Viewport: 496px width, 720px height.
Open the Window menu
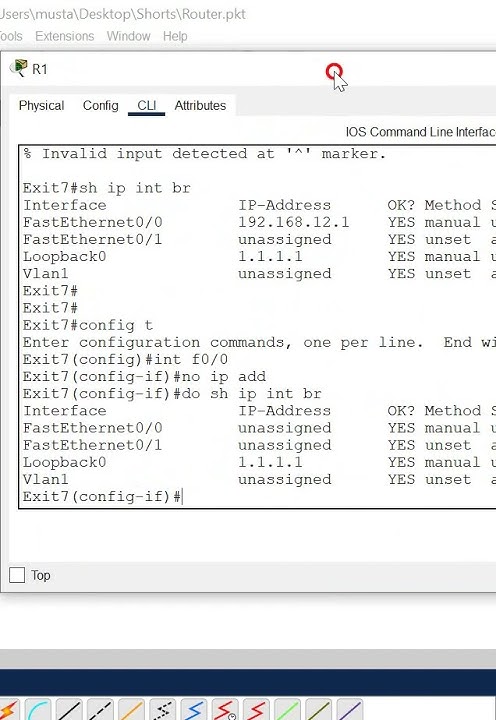[x=129, y=36]
